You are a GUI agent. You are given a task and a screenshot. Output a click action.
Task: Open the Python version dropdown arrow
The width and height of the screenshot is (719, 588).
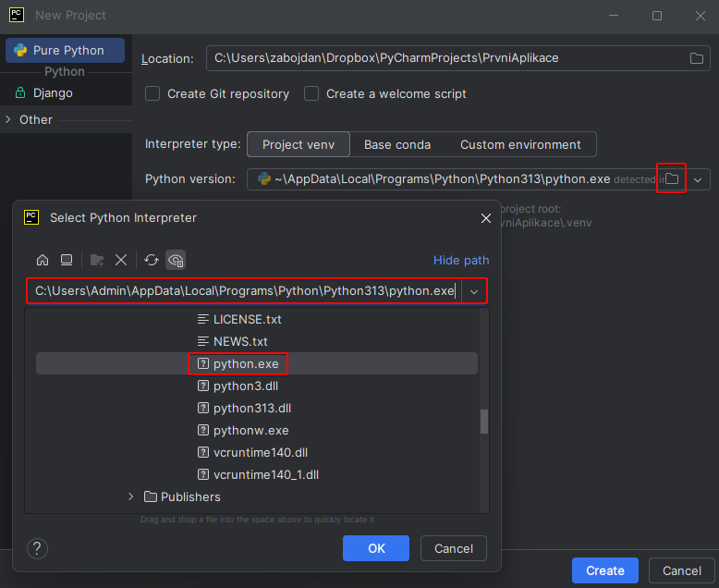(698, 179)
